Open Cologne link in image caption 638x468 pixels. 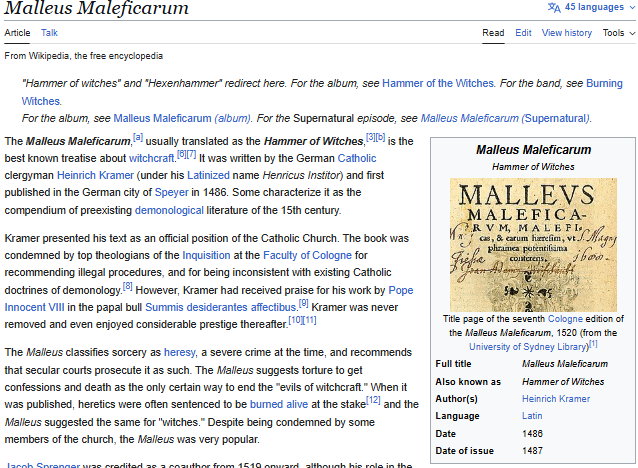coord(566,319)
